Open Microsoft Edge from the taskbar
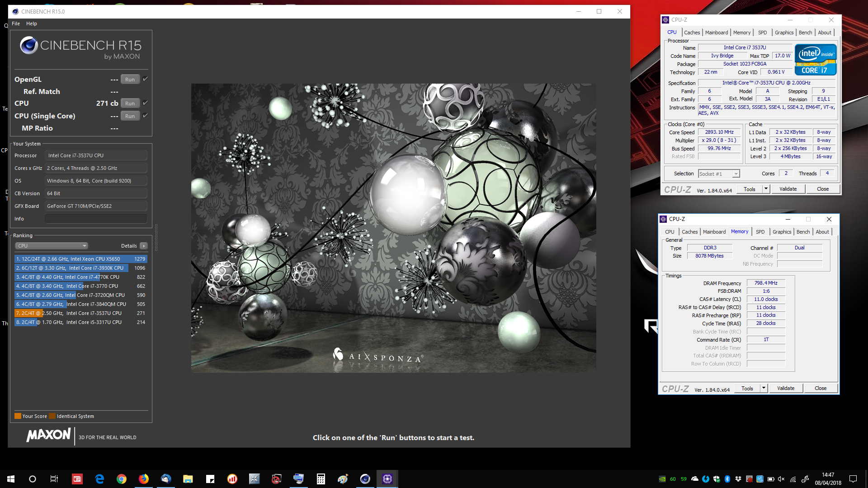The width and height of the screenshot is (868, 488). click(x=99, y=479)
